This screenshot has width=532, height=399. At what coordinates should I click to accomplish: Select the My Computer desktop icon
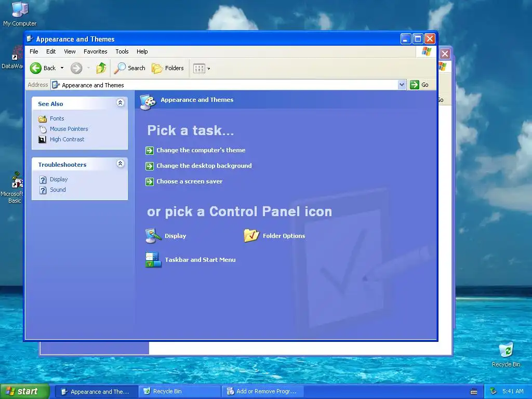point(20,14)
